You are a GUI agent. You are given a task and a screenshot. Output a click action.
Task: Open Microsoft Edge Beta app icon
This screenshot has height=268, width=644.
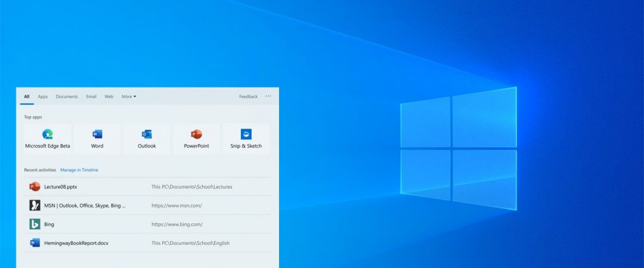48,134
